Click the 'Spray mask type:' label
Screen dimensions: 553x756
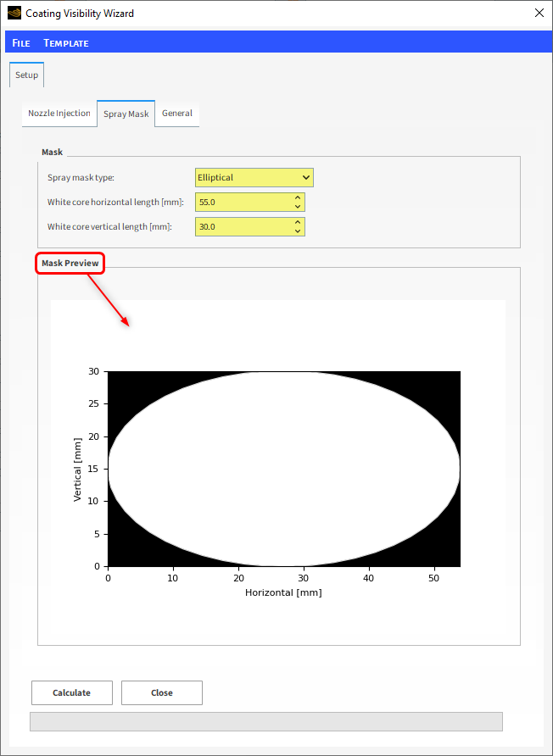pos(81,177)
